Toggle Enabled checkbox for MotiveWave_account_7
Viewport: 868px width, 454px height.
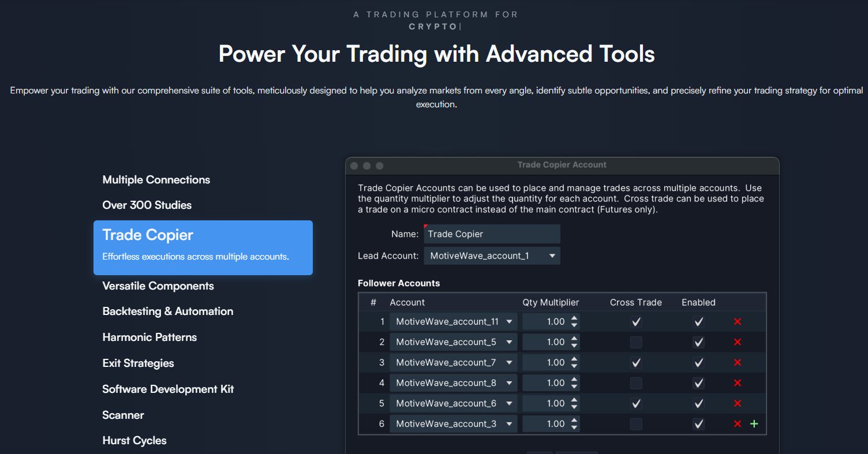coord(699,363)
